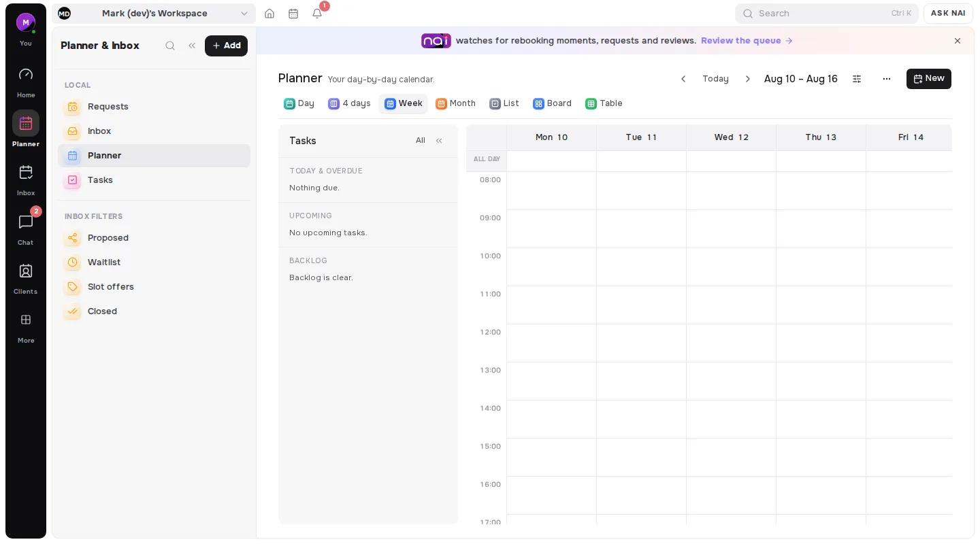980x544 pixels.
Task: Jump to Today
Action: click(x=715, y=79)
